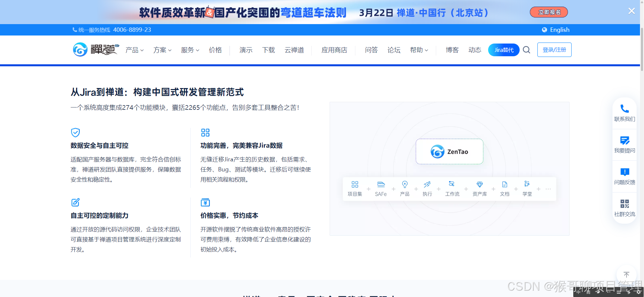Open the 论坛 menu item

(394, 50)
